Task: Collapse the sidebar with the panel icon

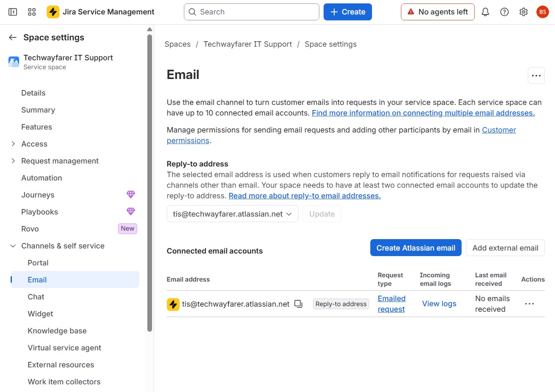Action: click(13, 12)
